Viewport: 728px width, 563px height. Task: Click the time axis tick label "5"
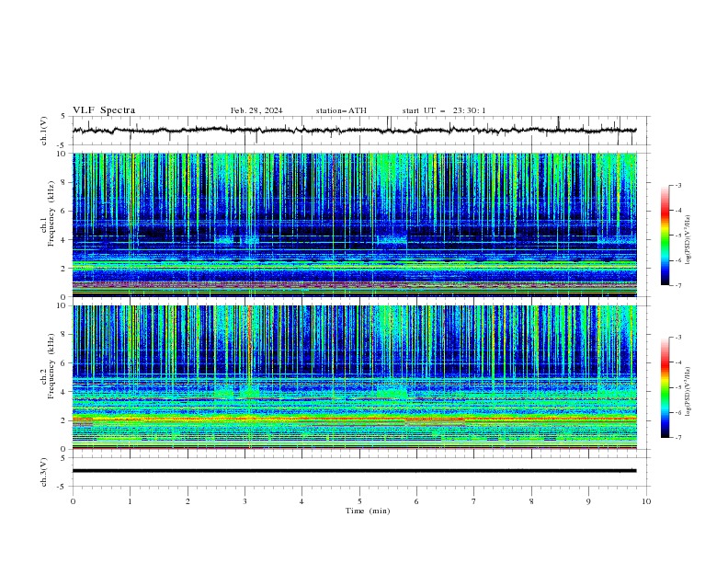359,501
